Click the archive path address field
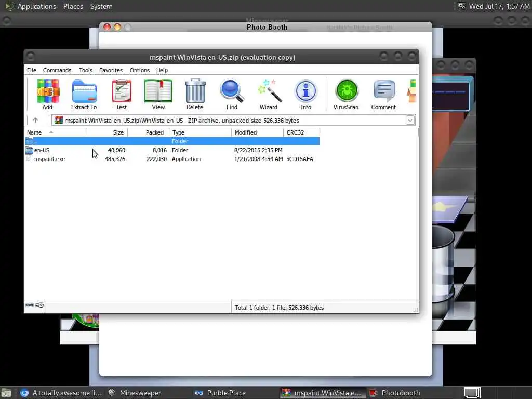The height and width of the screenshot is (399, 532). 233,120
